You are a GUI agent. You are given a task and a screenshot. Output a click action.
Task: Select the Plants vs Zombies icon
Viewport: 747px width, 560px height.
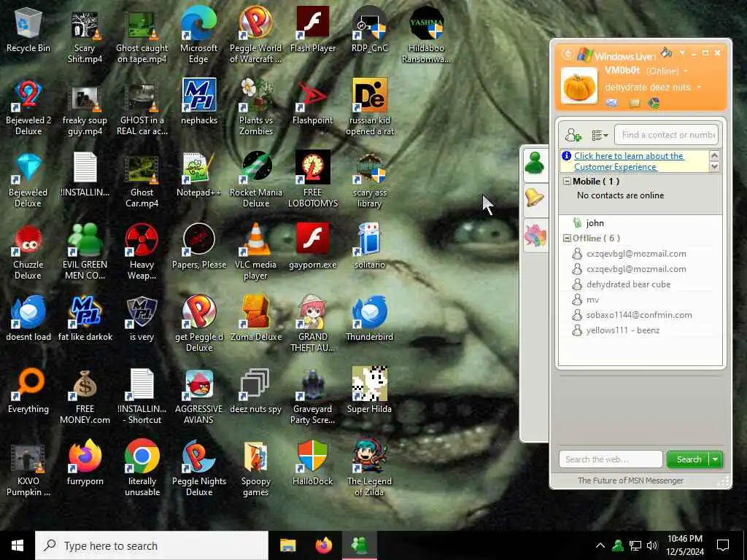[256, 108]
